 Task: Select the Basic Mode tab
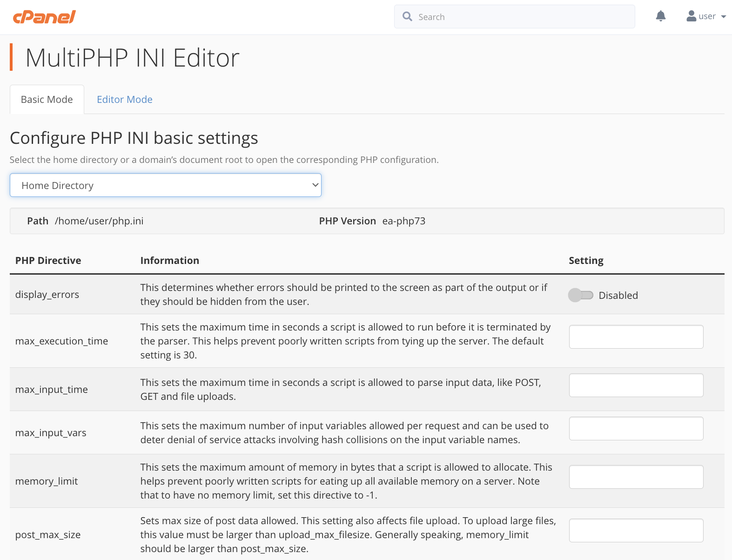[x=47, y=100]
